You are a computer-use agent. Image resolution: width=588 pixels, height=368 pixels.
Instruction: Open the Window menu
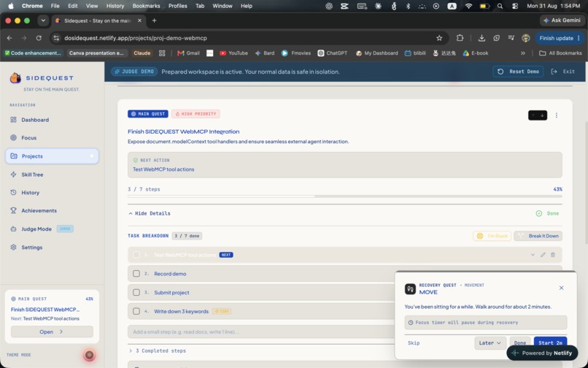tap(223, 6)
